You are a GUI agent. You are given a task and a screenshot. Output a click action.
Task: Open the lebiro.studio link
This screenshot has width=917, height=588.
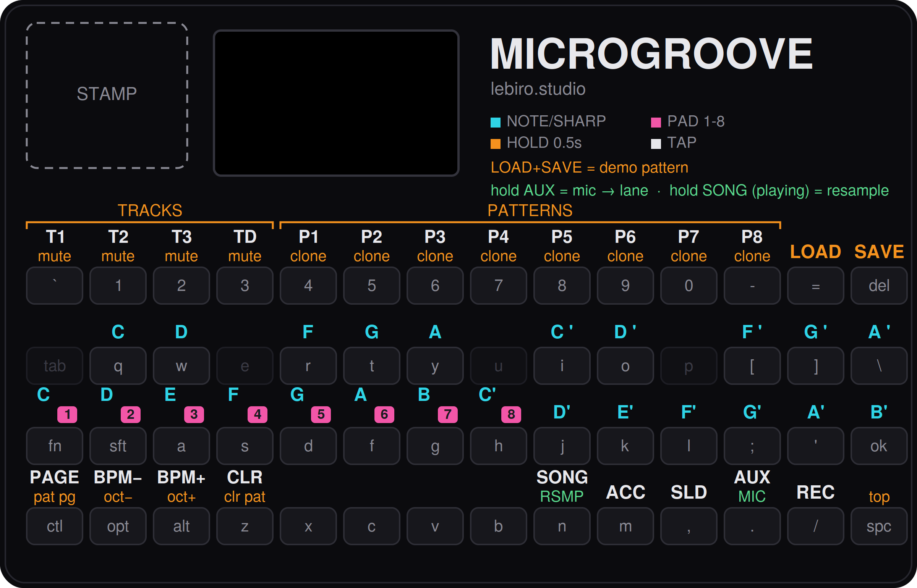(x=538, y=89)
